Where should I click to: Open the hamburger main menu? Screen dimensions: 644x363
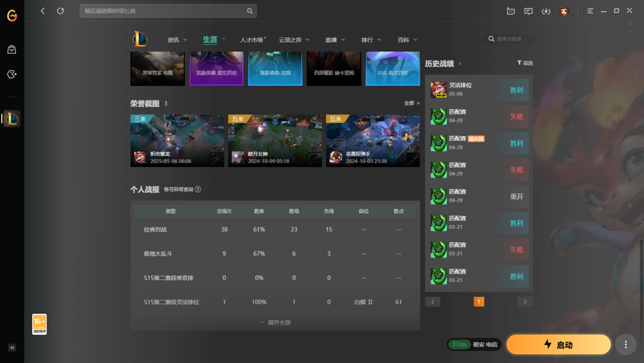(590, 11)
